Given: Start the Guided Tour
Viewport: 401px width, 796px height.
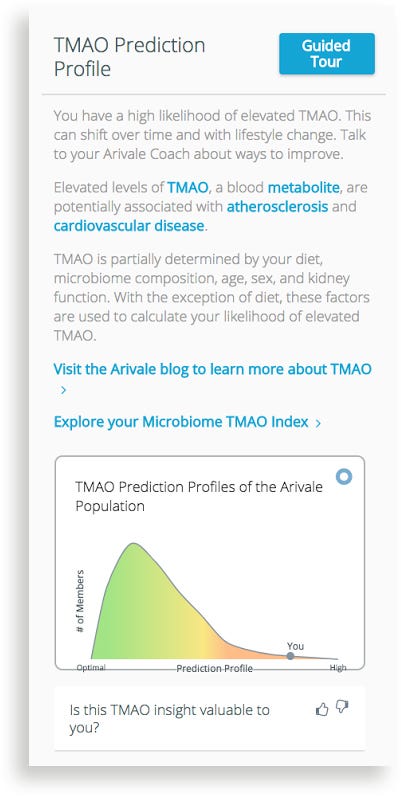Looking at the screenshot, I should (x=327, y=54).
